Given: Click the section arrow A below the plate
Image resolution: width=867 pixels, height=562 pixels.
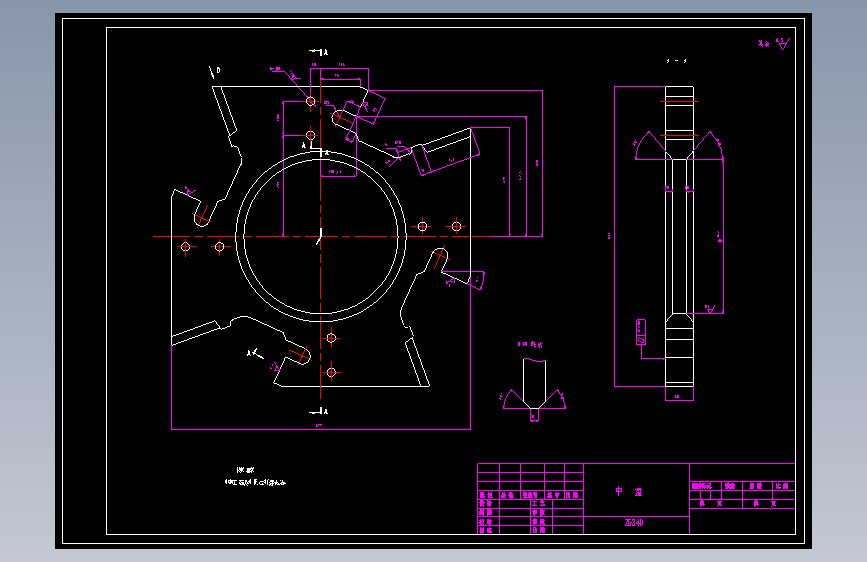Looking at the screenshot, I should (x=319, y=411).
